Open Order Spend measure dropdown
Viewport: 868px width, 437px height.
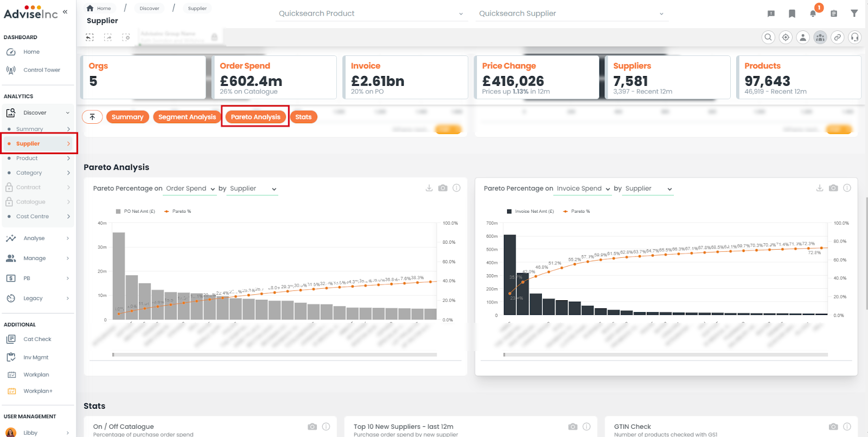click(190, 189)
